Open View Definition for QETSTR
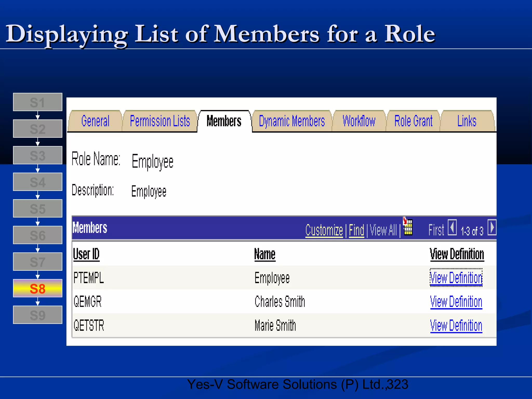This screenshot has height=399, width=532. click(x=456, y=325)
